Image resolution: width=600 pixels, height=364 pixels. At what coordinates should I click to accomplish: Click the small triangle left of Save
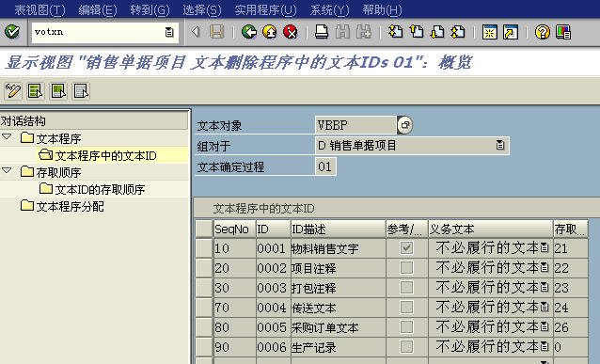point(196,31)
